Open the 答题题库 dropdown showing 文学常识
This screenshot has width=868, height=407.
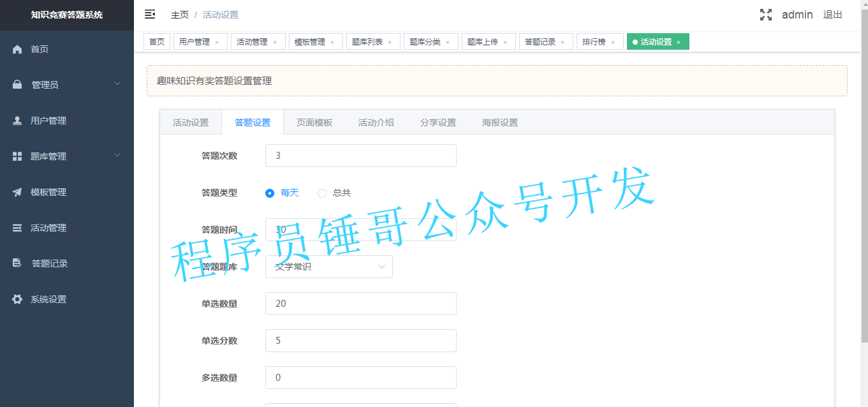(329, 267)
